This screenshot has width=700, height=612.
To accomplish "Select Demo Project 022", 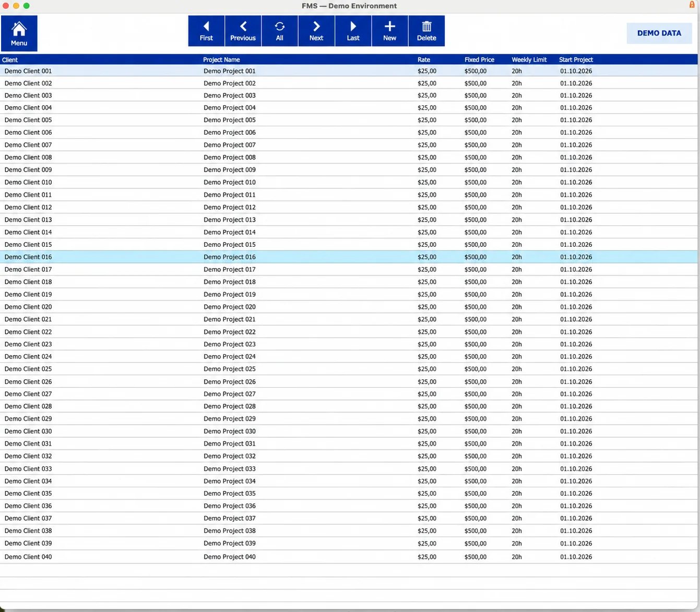I will 230,332.
